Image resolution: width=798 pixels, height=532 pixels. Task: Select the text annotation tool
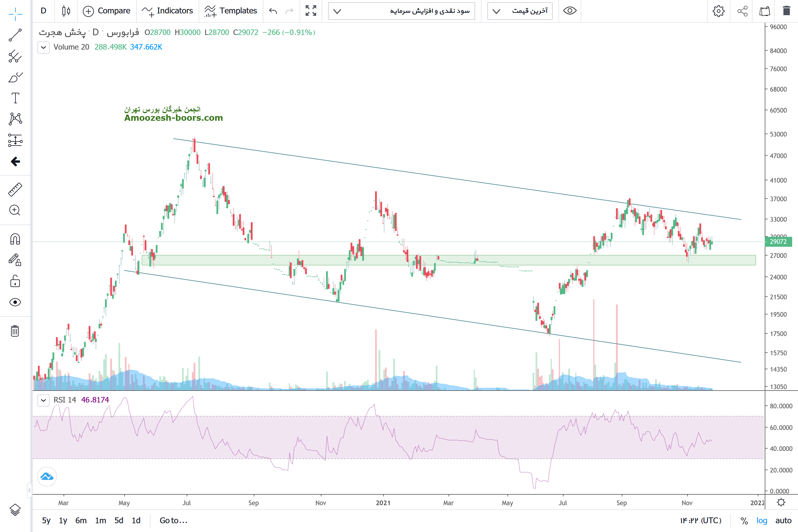[x=15, y=98]
